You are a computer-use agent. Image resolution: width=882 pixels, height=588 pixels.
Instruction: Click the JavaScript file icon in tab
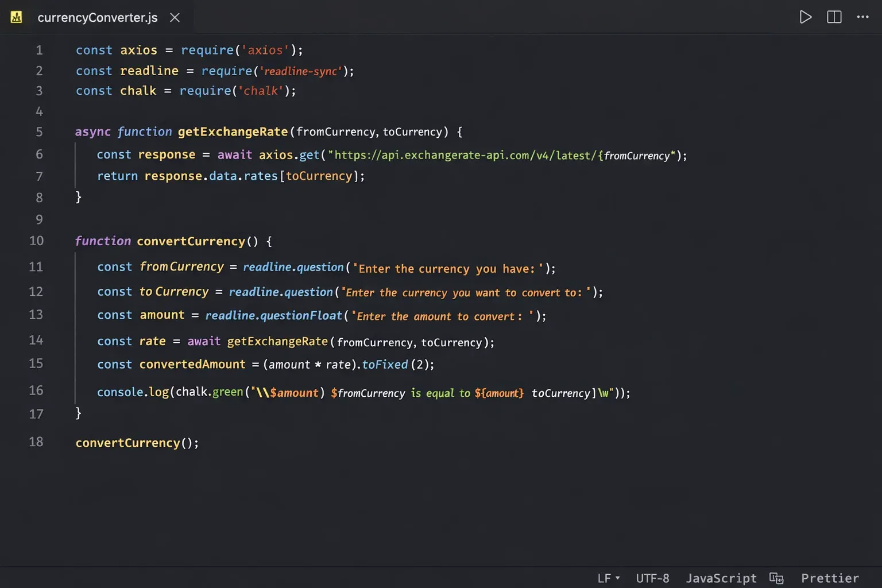tap(17, 17)
